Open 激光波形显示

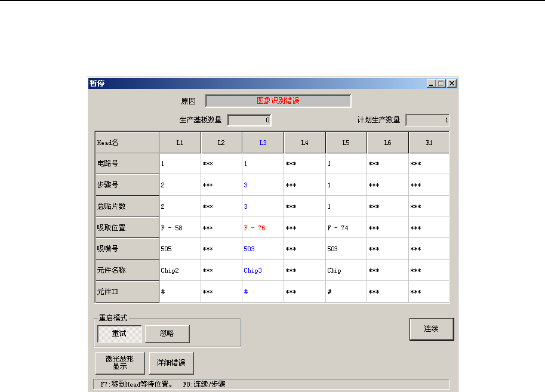[120, 363]
